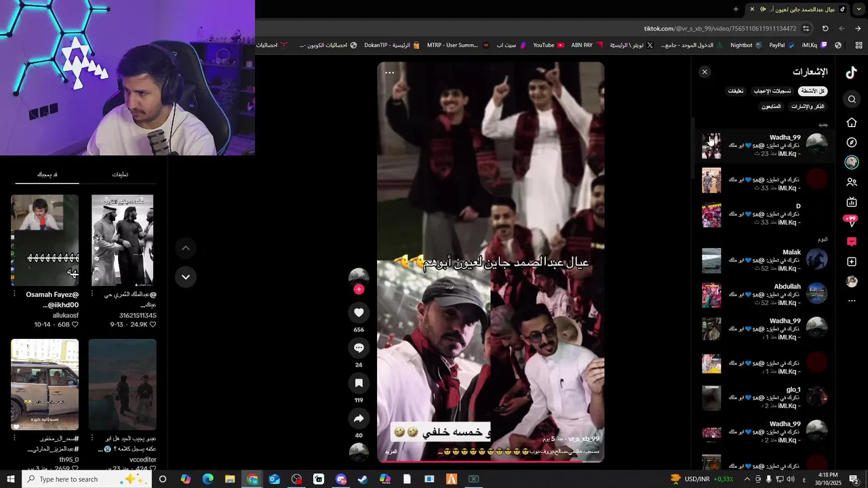Open the iMLKq Twitch bookmark
Image resolution: width=868 pixels, height=488 pixels.
(x=814, y=45)
